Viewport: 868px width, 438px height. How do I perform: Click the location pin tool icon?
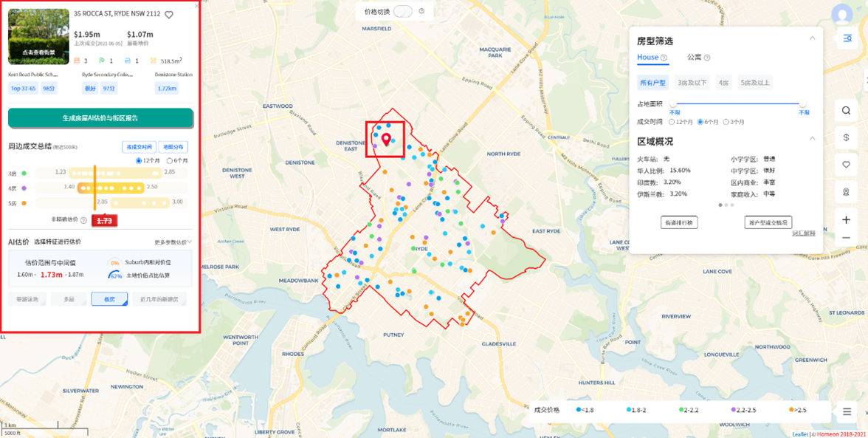[846, 191]
